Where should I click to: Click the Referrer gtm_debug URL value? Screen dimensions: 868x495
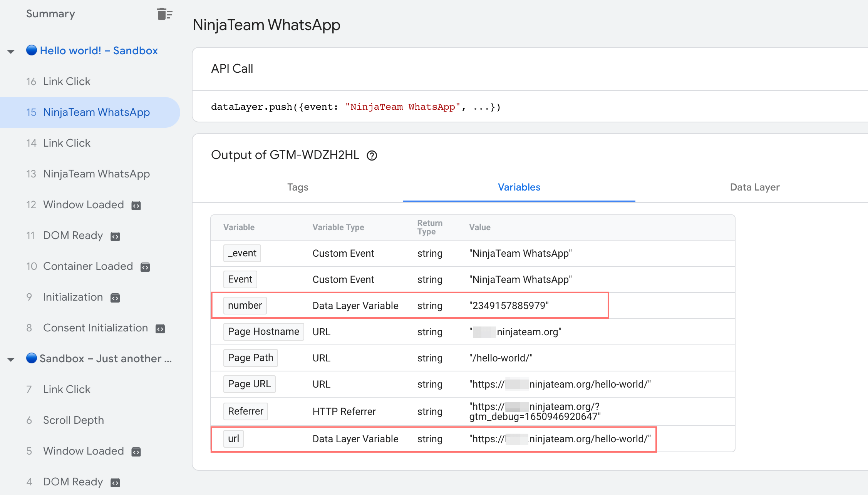pos(535,411)
